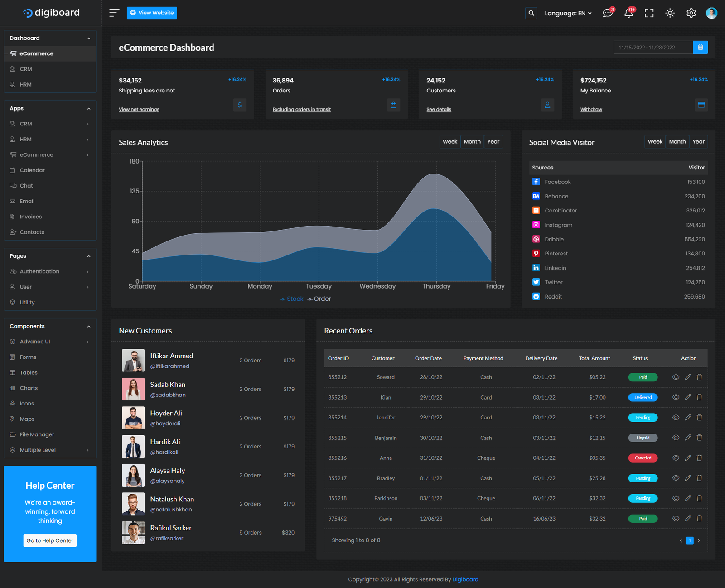Toggle light mode with the sun icon
This screenshot has width=725, height=588.
pos(670,13)
